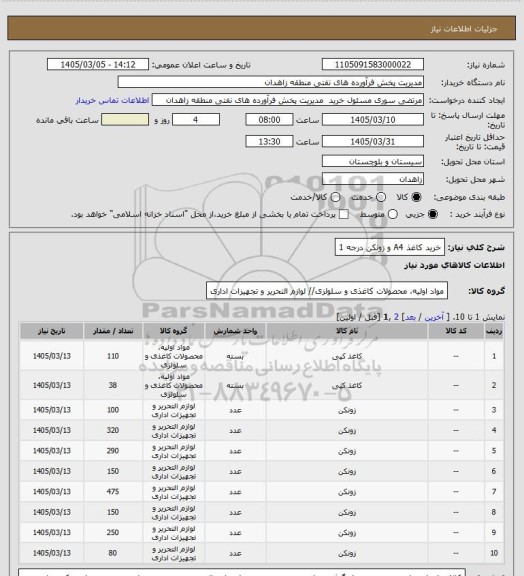Click quantity 80 in row 10
This screenshot has height=576, width=524.
113,553
